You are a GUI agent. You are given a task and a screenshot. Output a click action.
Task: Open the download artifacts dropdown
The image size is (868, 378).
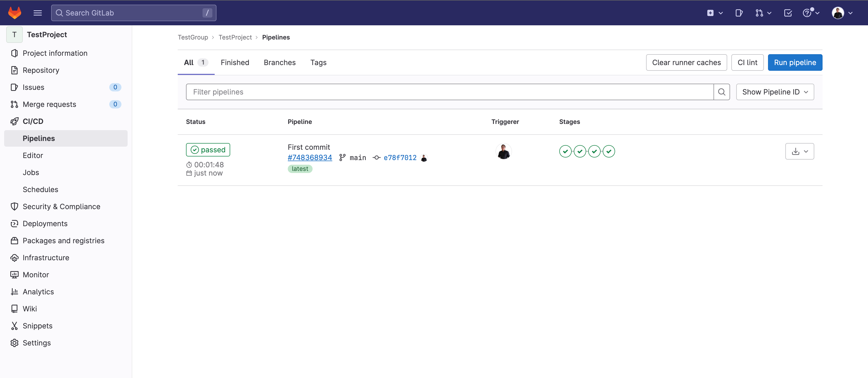pos(799,151)
